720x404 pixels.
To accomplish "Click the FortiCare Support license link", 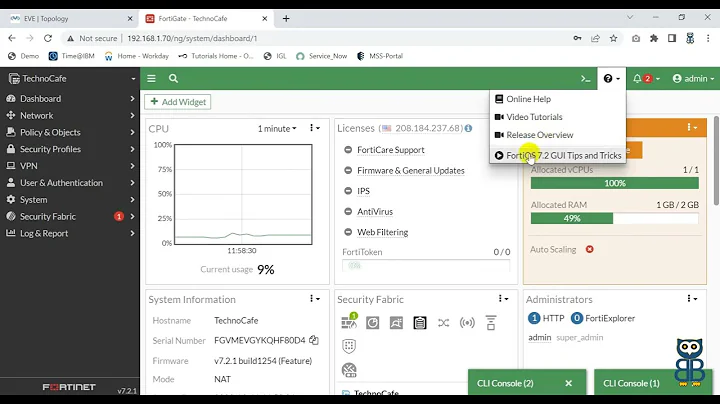I will point(390,150).
